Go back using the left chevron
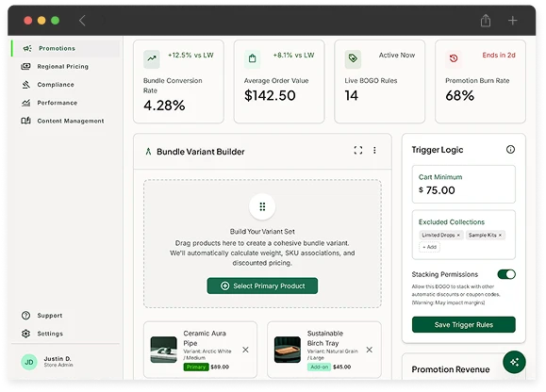The height and width of the screenshot is (392, 546). click(x=82, y=21)
